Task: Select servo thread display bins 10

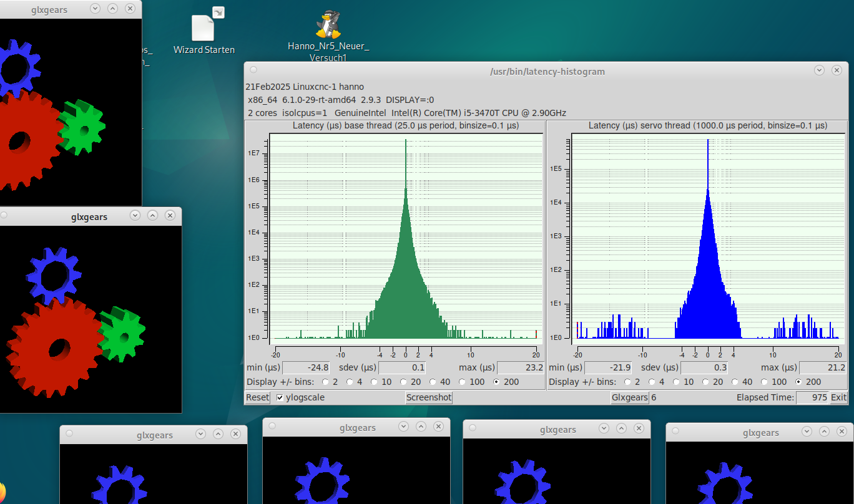Action: pos(676,382)
